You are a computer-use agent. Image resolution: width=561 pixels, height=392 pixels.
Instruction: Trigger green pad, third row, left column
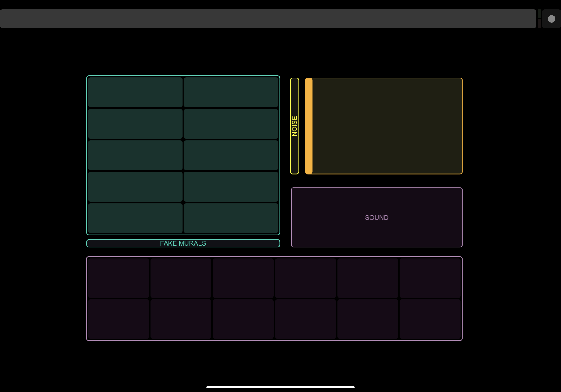pyautogui.click(x=135, y=155)
